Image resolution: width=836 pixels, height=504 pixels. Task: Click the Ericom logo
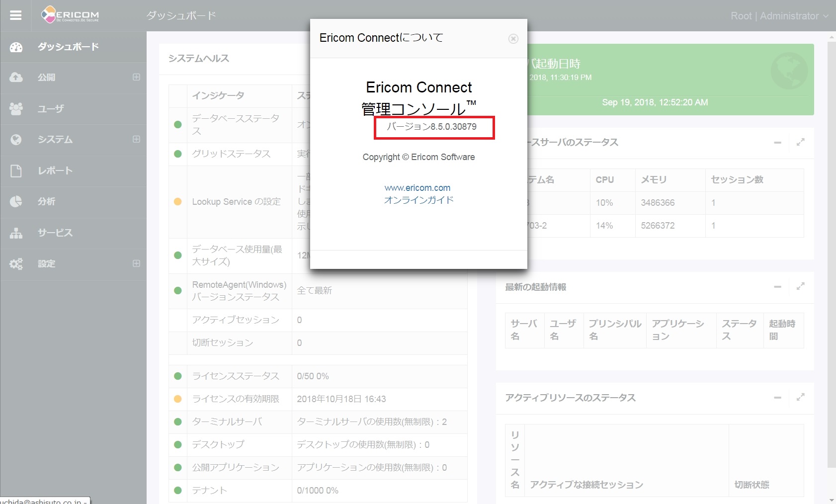[x=70, y=15]
